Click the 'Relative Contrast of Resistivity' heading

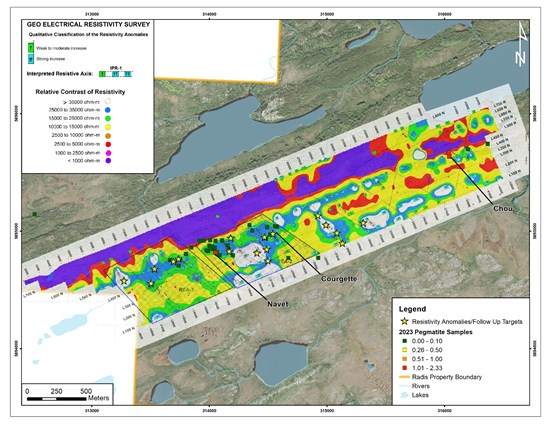80,92
